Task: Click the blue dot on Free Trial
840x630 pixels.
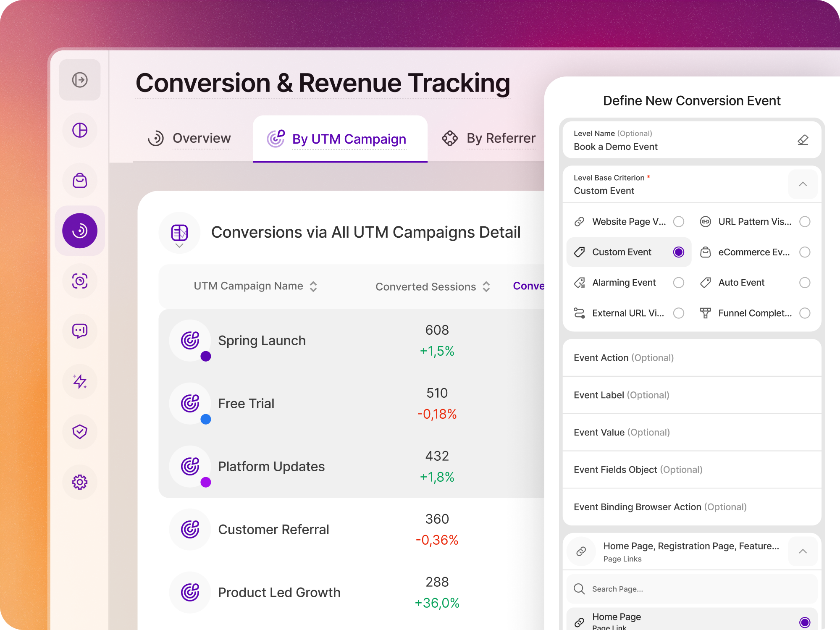Action: coord(206,419)
